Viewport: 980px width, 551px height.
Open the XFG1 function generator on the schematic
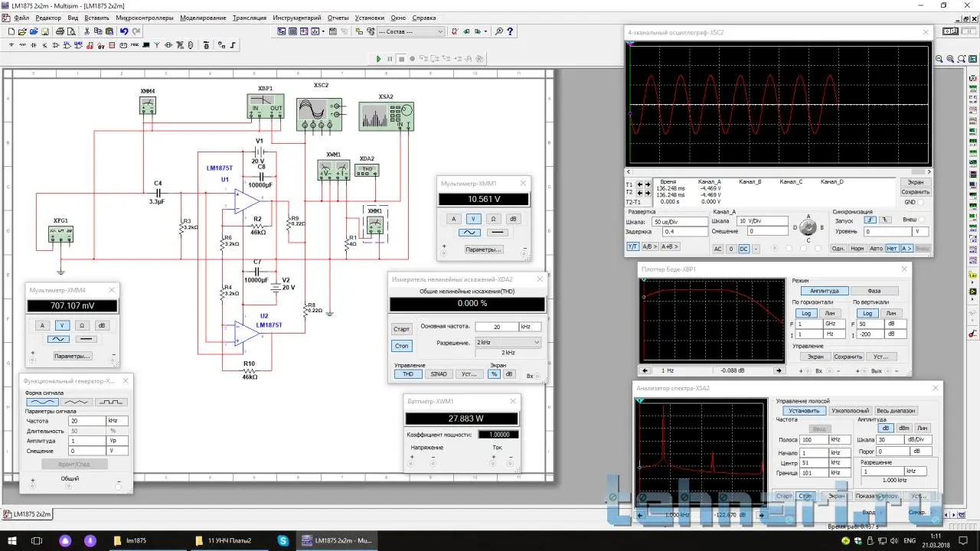(60, 235)
